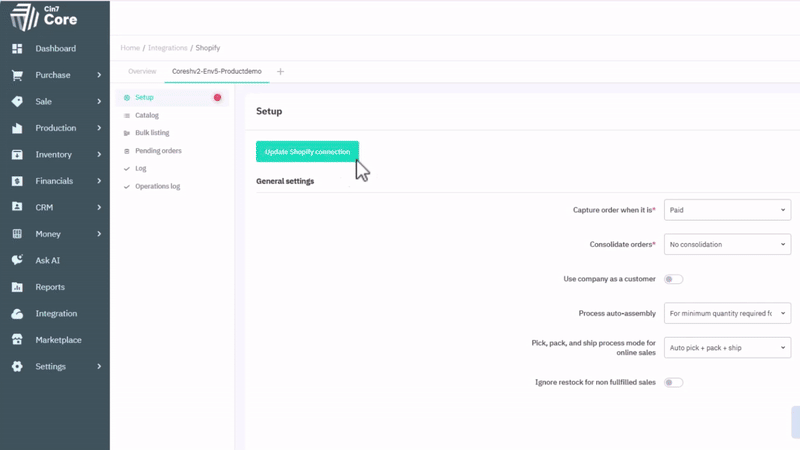Viewport: 800px width, 450px height.
Task: Click the Settings gear icon
Action: [17, 366]
